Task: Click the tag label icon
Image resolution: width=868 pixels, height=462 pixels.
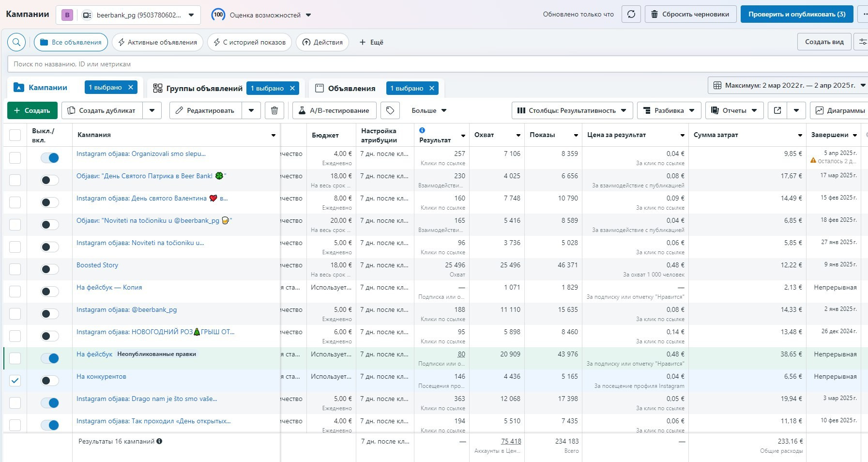Action: click(390, 110)
